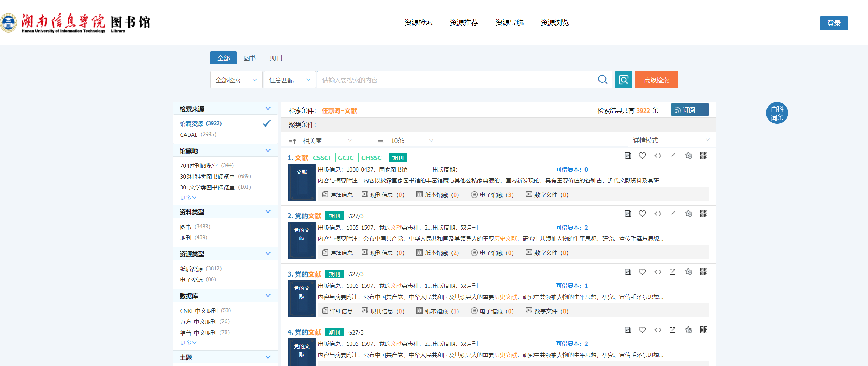
Task: Filter by 图书 (3483) material type
Action: coord(195,227)
